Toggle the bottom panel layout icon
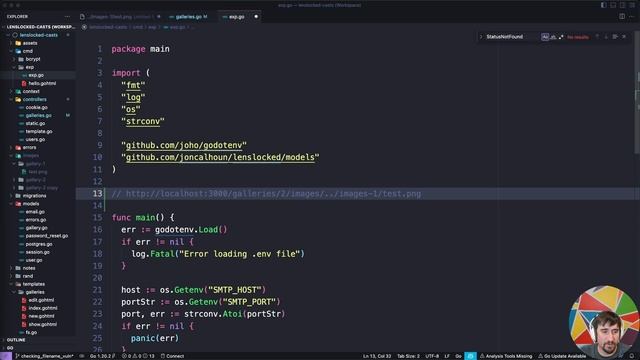The width and height of the screenshot is (640, 360). (613, 5)
